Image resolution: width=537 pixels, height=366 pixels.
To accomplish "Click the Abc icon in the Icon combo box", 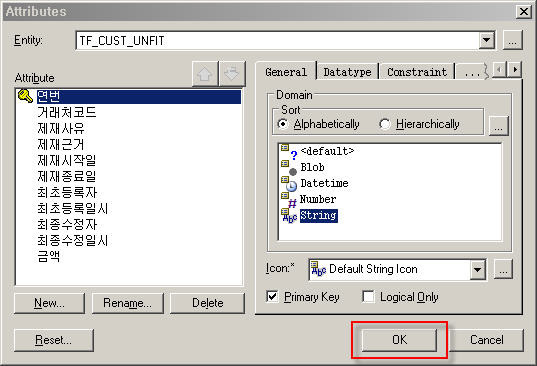I will [319, 269].
